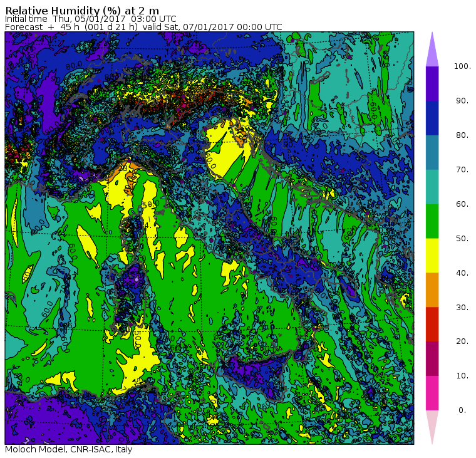Click the red 20–30 colorbar segment
This screenshot has width=476, height=458.
(432, 325)
